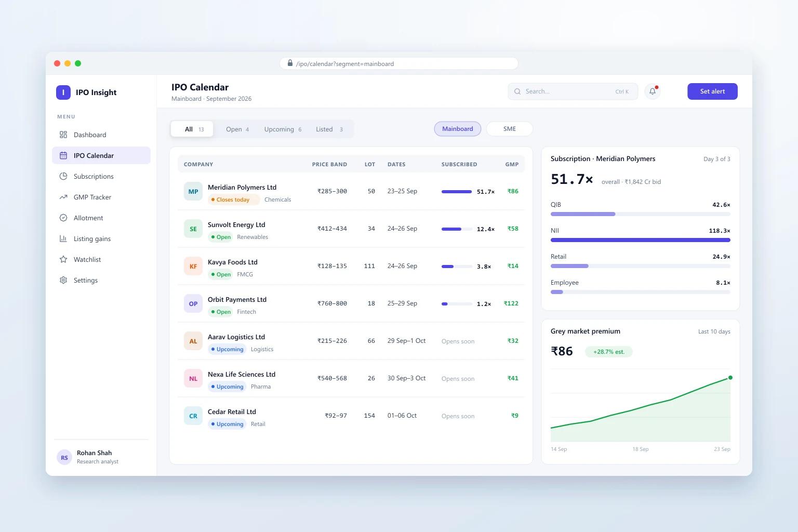This screenshot has height=532, width=798.
Task: Click the Search input field
Action: coord(573,91)
